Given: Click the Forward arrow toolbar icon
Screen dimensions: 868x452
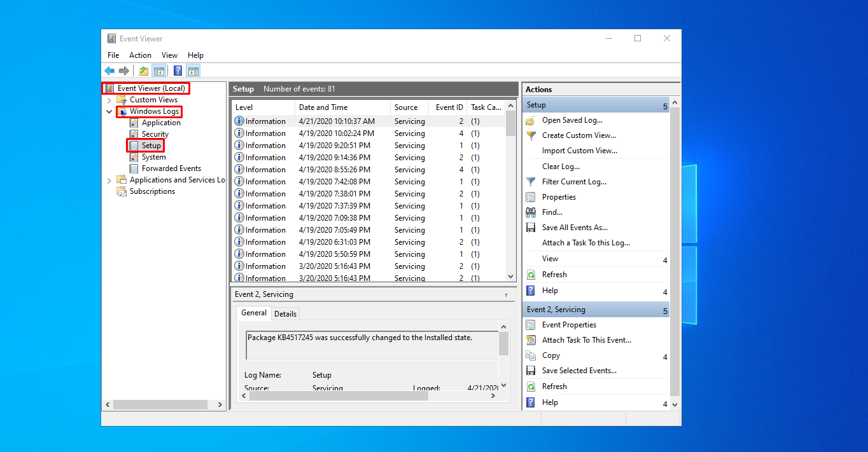Looking at the screenshot, I should [x=124, y=71].
